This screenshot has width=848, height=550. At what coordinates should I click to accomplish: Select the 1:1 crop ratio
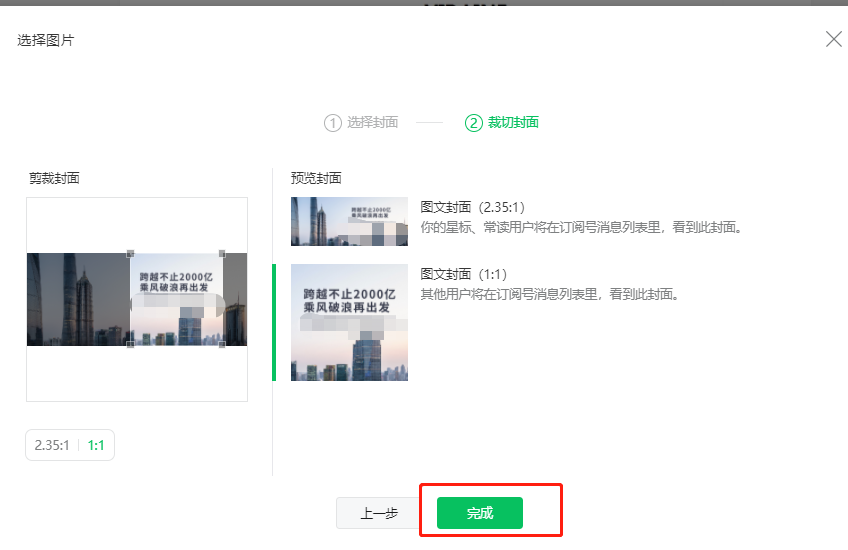[96, 445]
